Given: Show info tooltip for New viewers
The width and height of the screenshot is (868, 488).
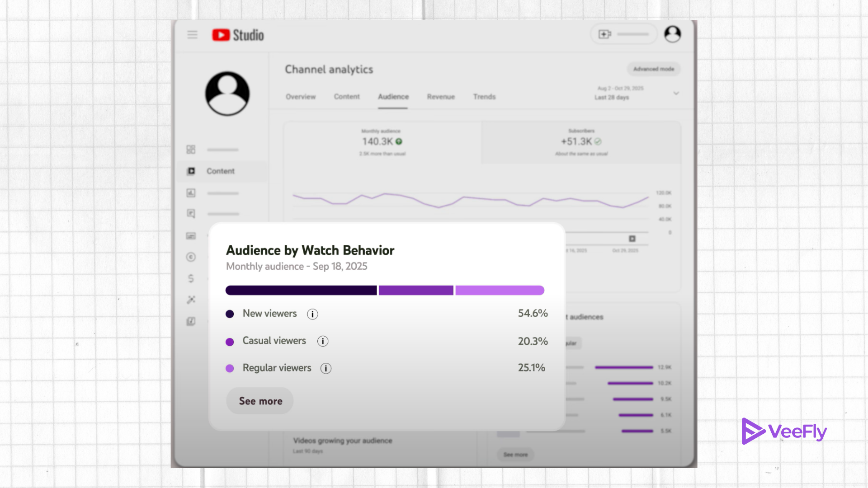Looking at the screenshot, I should tap(312, 314).
